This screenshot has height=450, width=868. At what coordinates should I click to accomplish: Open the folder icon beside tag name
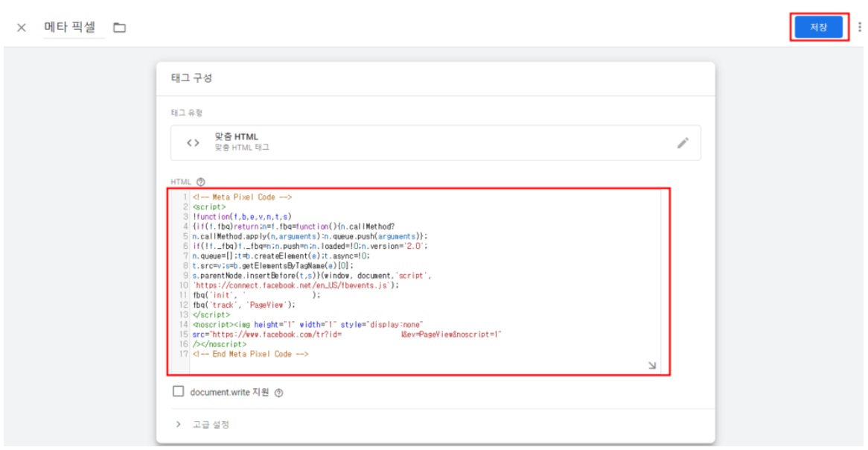[x=120, y=27]
